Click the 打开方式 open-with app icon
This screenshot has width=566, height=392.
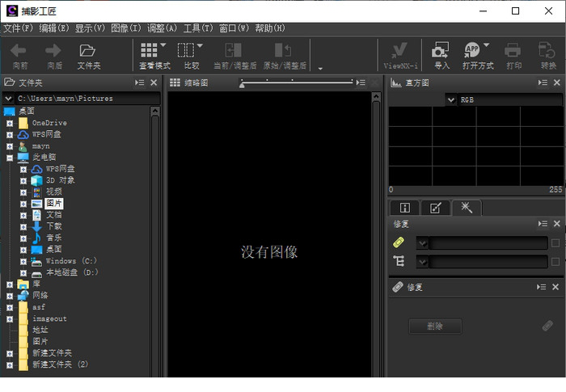coord(473,51)
